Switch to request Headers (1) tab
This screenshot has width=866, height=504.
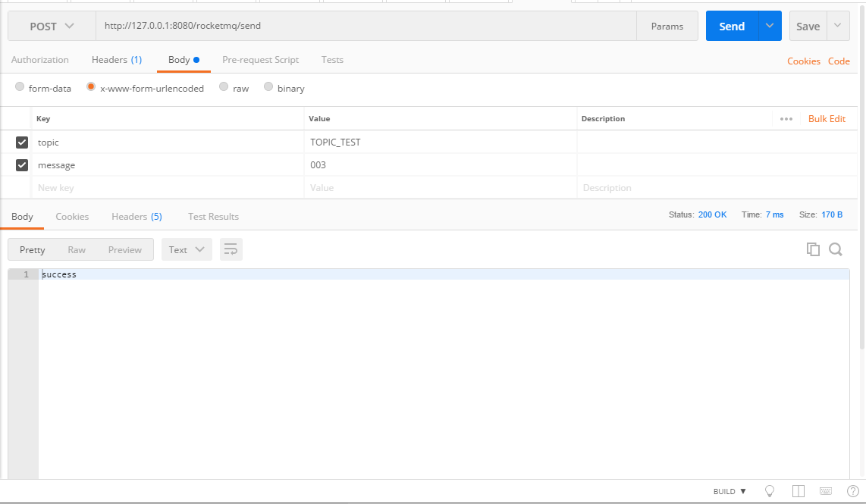pos(117,60)
